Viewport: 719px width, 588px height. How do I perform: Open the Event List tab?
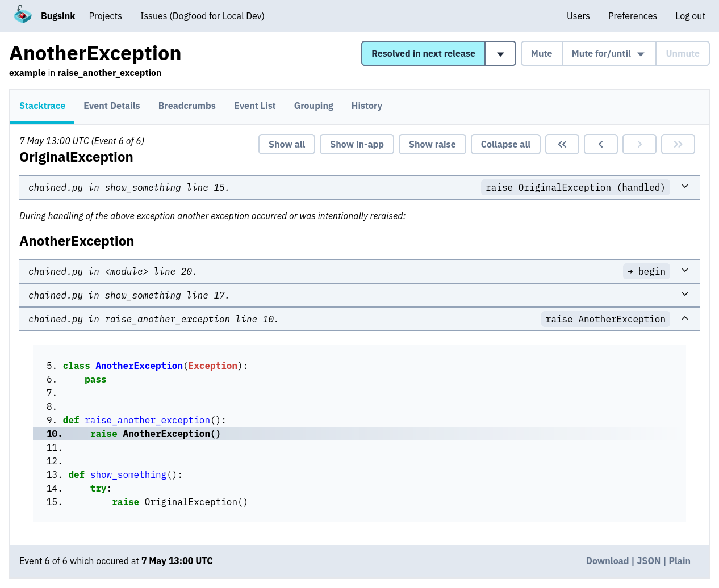tap(254, 106)
